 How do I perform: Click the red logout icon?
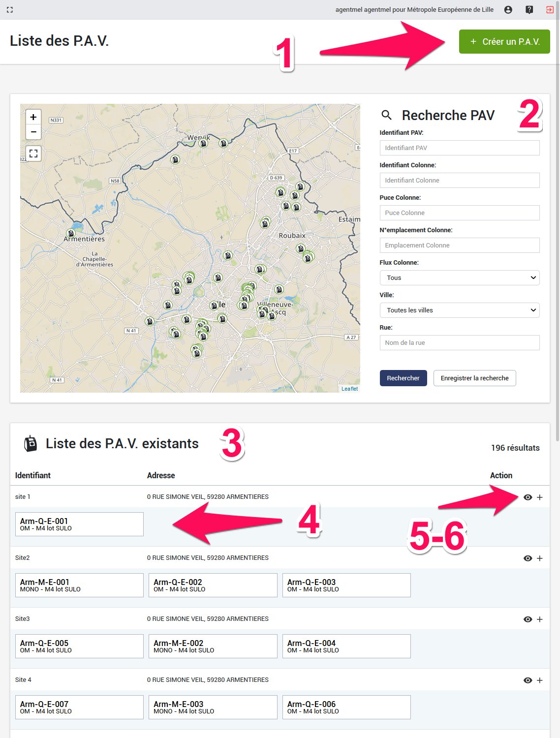551,9
